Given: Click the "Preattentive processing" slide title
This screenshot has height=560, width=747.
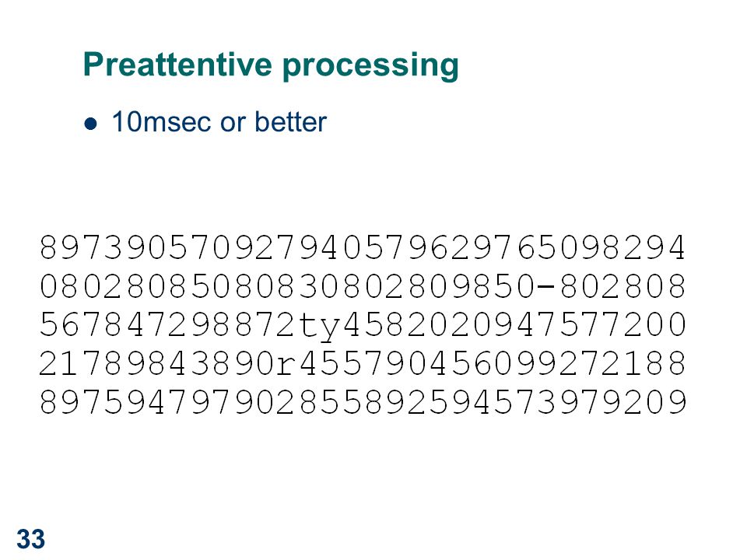Looking at the screenshot, I should [x=271, y=65].
